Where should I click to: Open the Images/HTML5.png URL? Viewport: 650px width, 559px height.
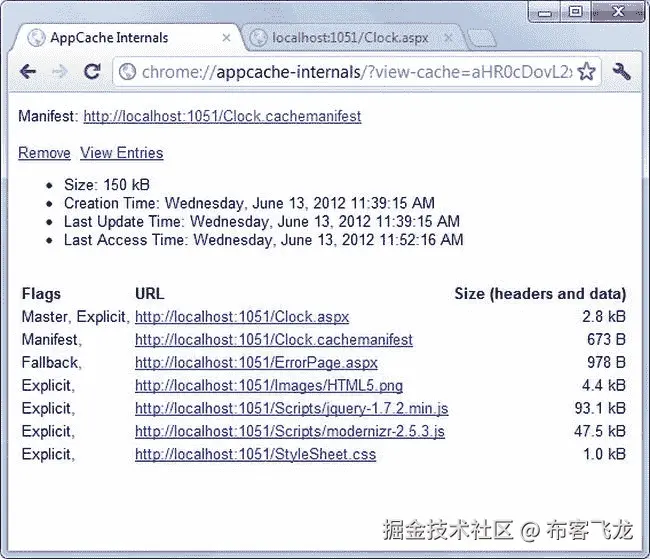[x=269, y=386]
